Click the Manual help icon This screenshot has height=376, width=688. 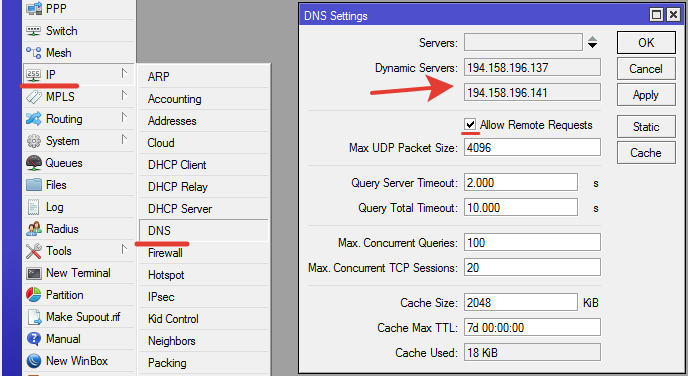34,339
